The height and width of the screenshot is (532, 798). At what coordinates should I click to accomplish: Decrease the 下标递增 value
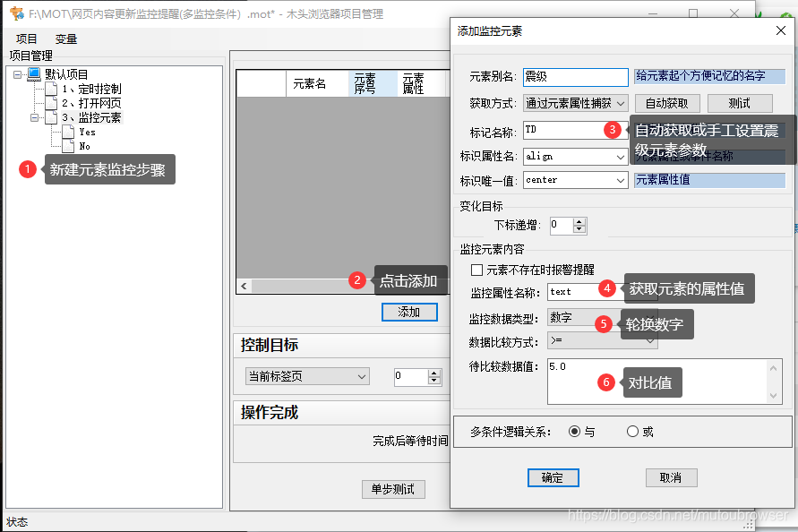pos(579,229)
